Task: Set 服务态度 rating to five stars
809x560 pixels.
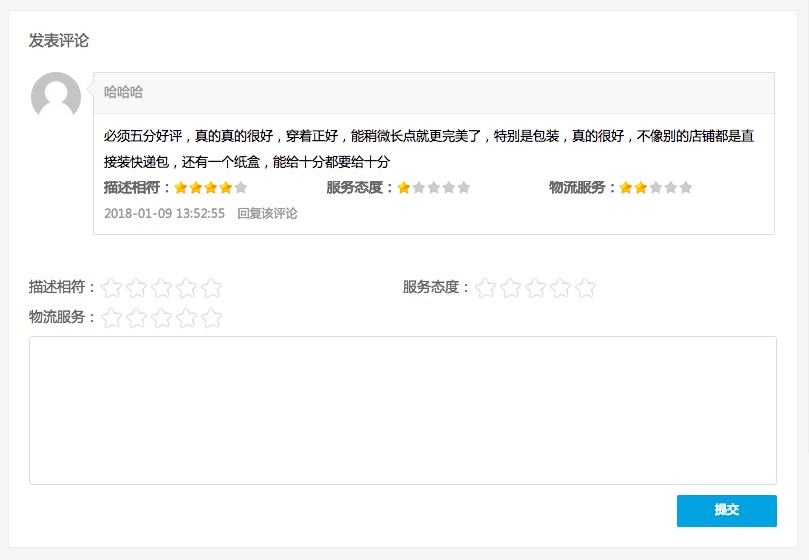Action: (585, 288)
